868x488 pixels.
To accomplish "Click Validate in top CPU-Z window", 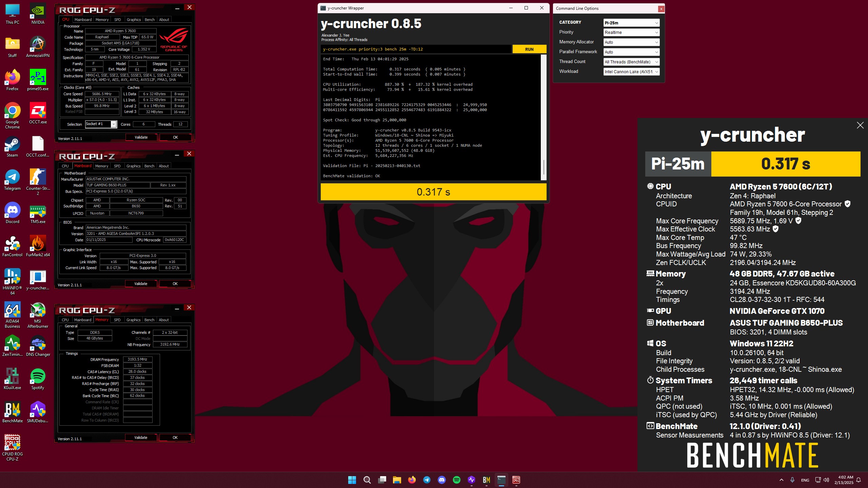I will click(x=141, y=137).
